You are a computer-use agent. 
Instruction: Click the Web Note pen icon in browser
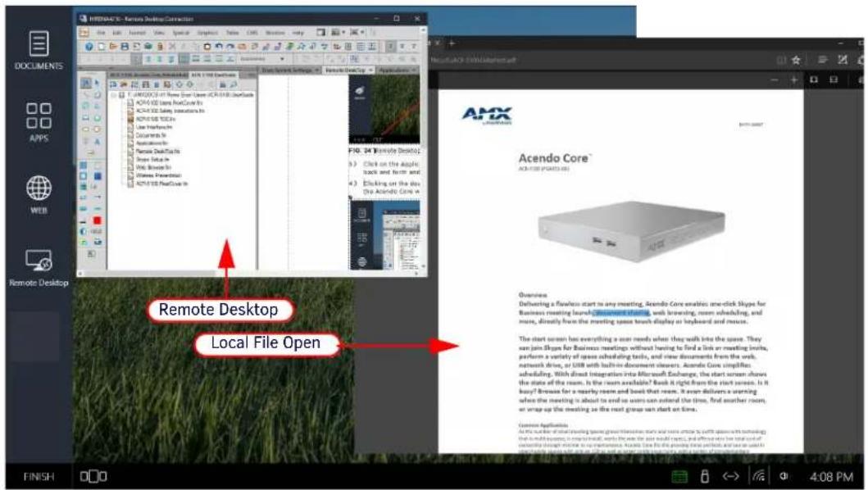[x=843, y=60]
